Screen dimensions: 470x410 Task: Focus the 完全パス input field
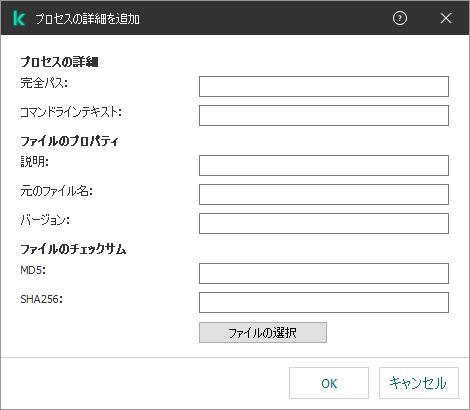[x=324, y=87]
